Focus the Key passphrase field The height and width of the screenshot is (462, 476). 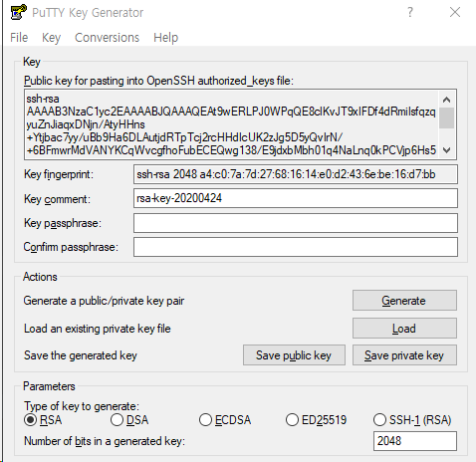(296, 223)
